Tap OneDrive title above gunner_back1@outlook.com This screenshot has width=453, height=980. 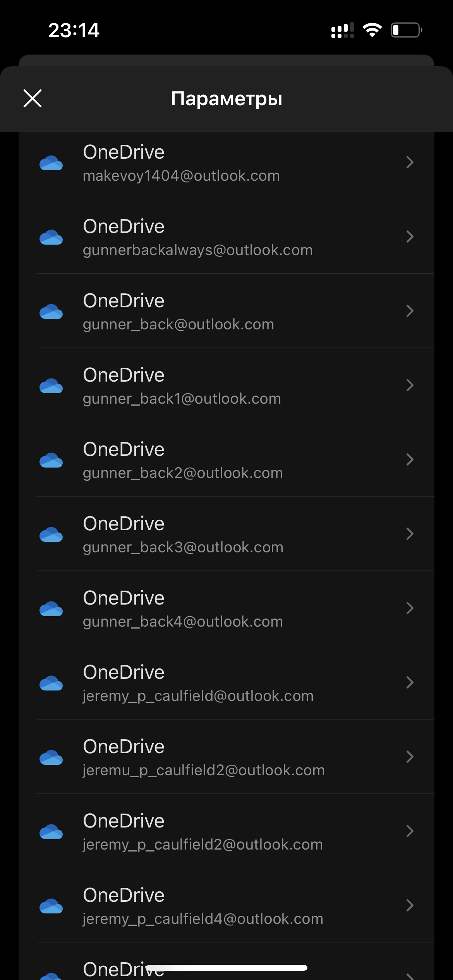pyautogui.click(x=124, y=375)
